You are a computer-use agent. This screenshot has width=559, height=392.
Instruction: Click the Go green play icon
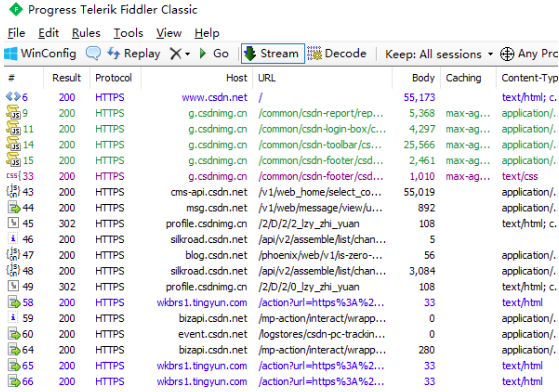click(x=203, y=53)
